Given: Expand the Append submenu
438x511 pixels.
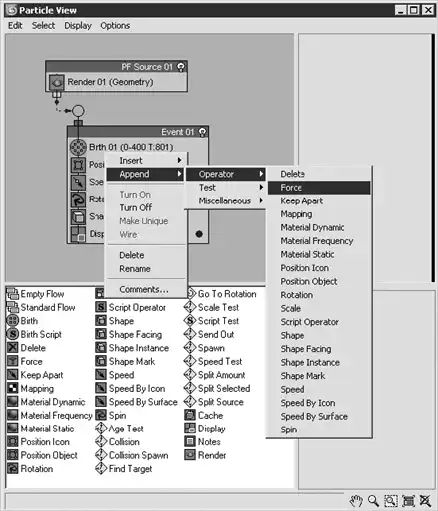Looking at the screenshot, I should tap(146, 174).
